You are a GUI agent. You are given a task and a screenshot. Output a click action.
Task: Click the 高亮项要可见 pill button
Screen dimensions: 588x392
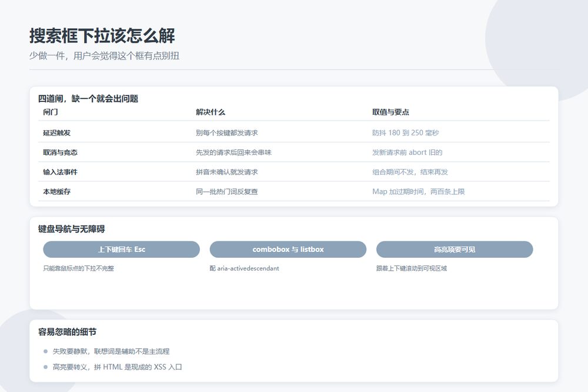point(455,250)
